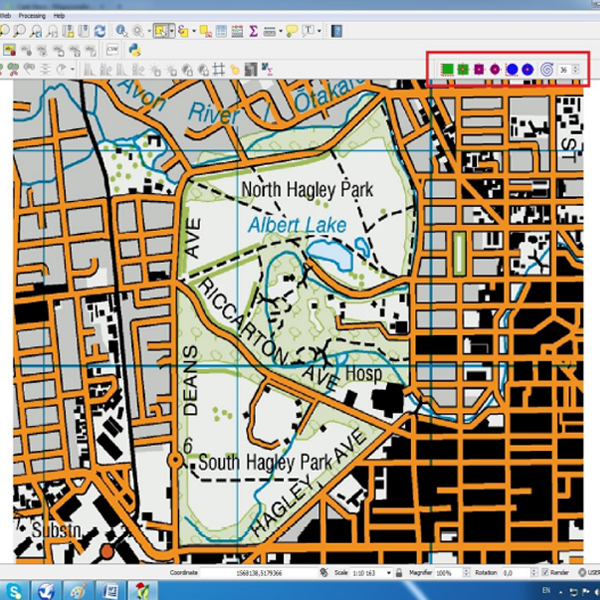Click the solid blue circle tool
The image size is (600, 600).
[511, 69]
